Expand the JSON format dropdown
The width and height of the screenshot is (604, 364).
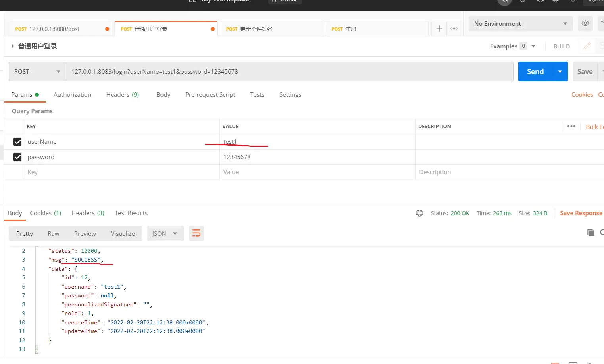pos(165,234)
